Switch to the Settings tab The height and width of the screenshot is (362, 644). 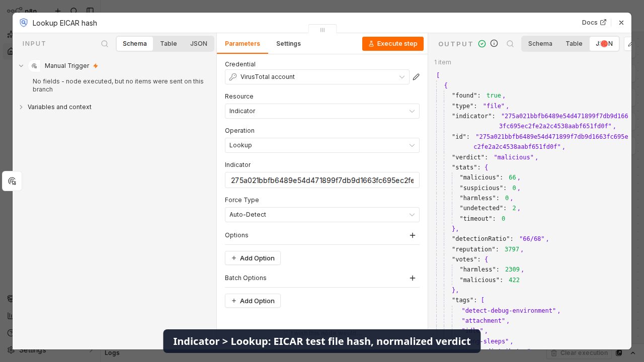[x=288, y=44]
